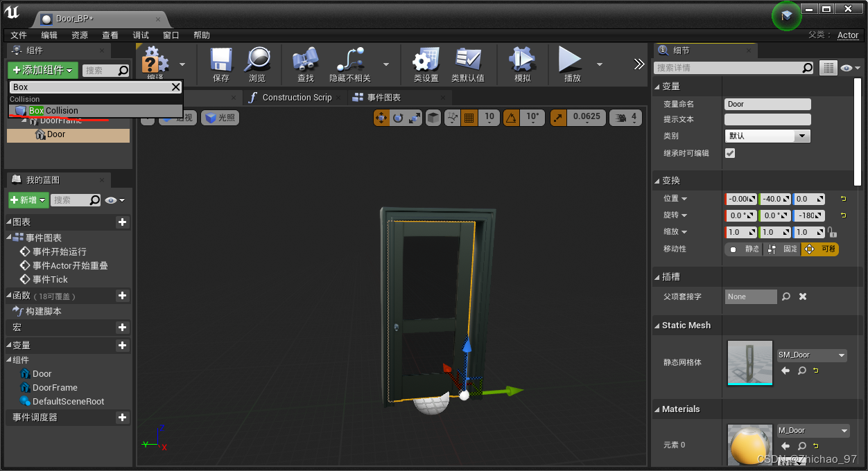Toggle the grid snapping icon
The image size is (868, 471).
469,118
